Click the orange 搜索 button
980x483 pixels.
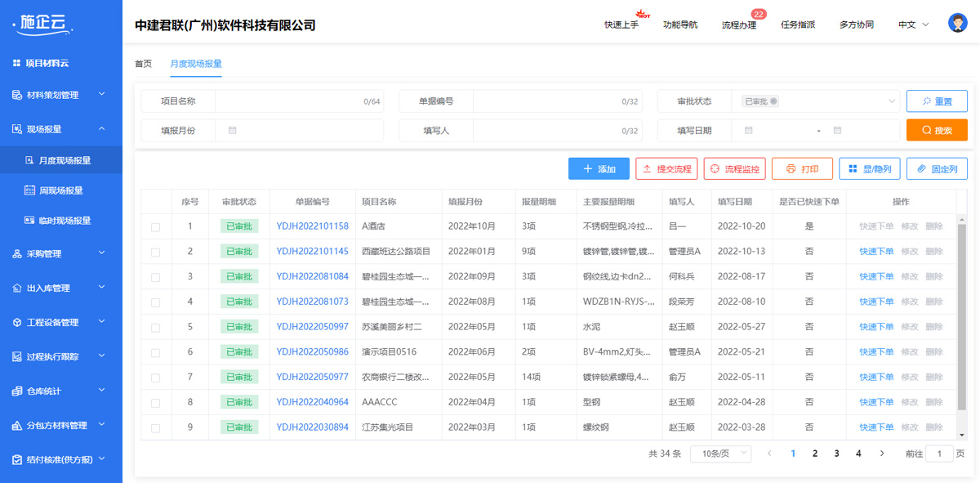pyautogui.click(x=937, y=130)
